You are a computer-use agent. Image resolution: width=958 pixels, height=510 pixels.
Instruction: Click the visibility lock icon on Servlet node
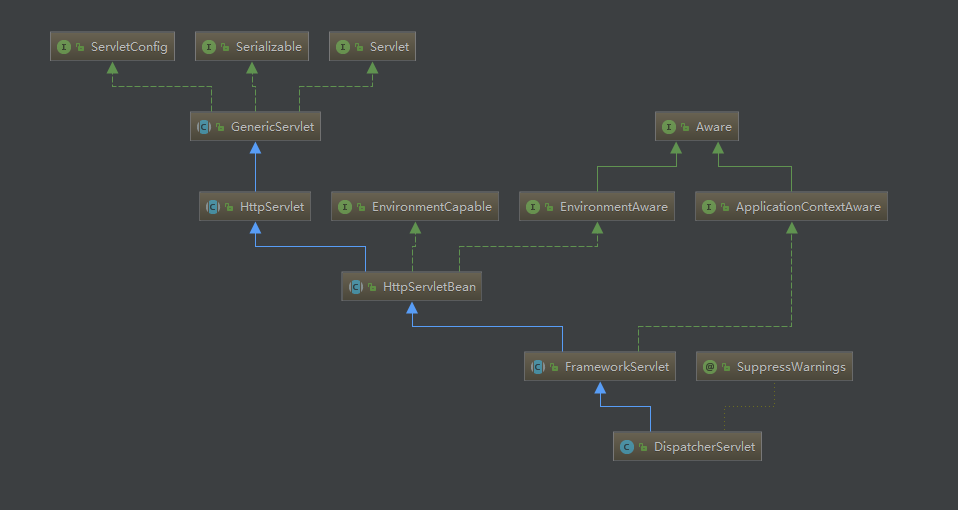pos(359,47)
